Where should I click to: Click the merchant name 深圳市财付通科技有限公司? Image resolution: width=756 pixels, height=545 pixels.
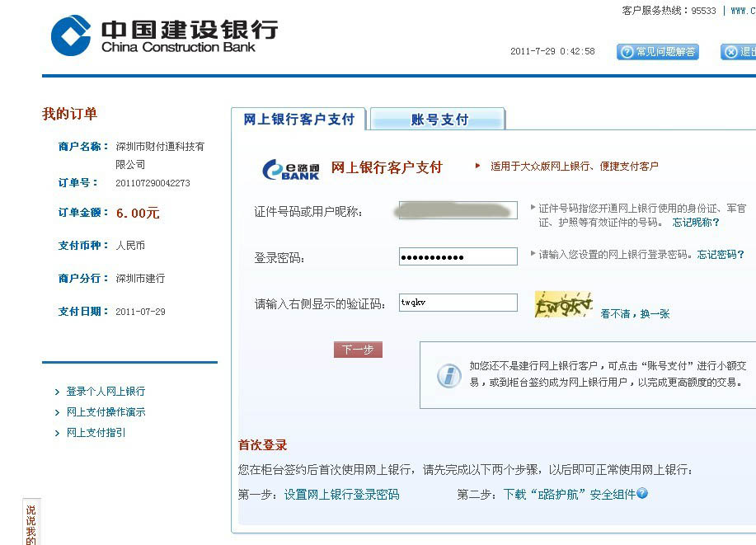point(160,155)
